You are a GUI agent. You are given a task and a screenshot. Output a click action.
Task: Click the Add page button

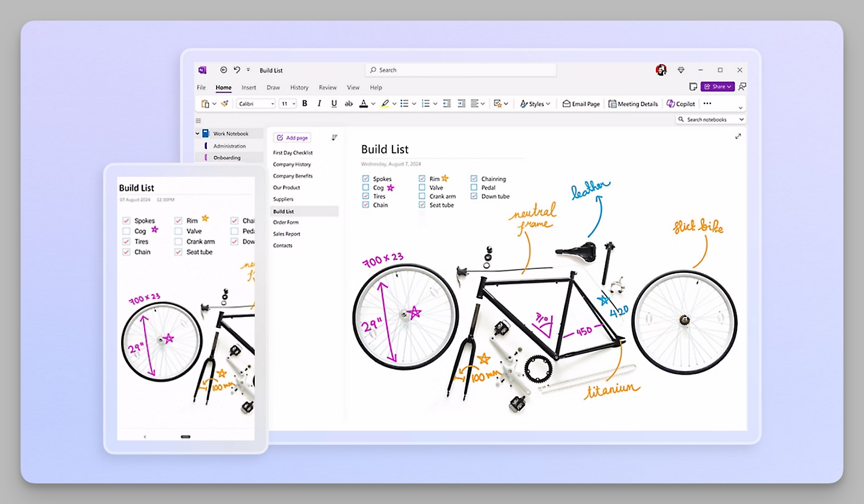[x=292, y=137]
